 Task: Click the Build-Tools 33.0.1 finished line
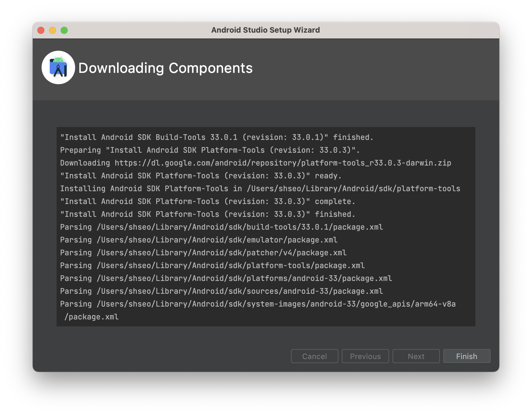[217, 137]
